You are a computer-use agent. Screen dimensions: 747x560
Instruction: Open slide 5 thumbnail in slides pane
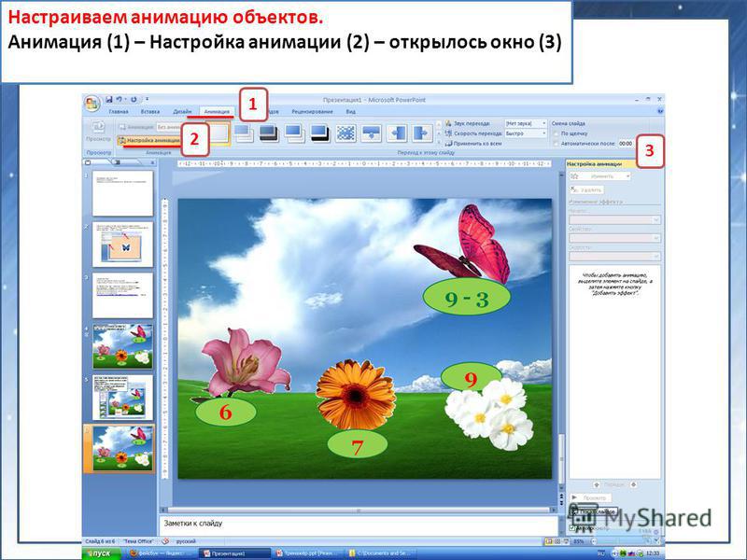122,398
